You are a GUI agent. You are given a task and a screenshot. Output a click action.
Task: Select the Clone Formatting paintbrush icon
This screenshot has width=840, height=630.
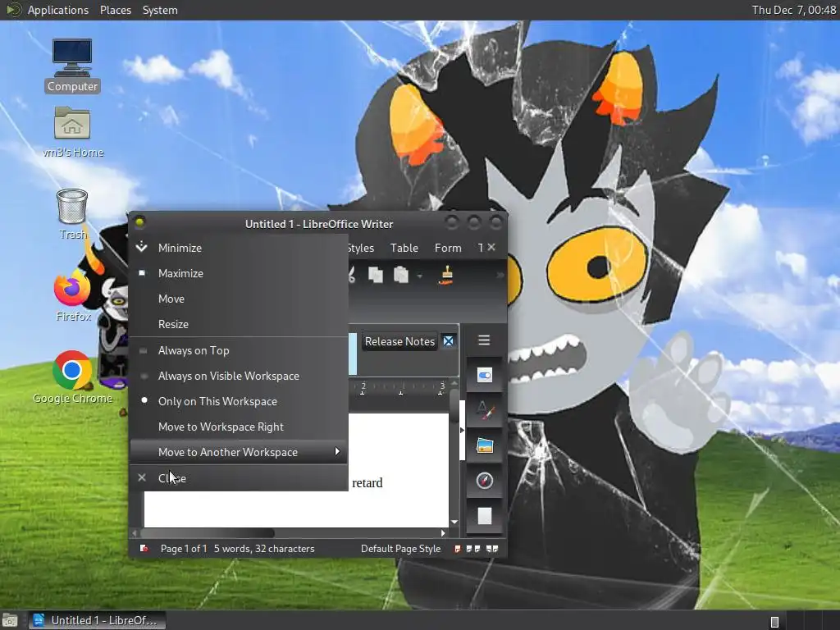click(x=446, y=275)
